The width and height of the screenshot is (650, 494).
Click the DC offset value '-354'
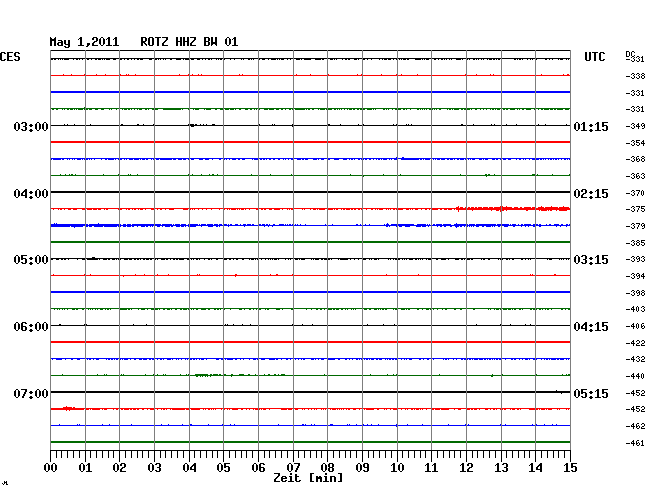(x=635, y=143)
